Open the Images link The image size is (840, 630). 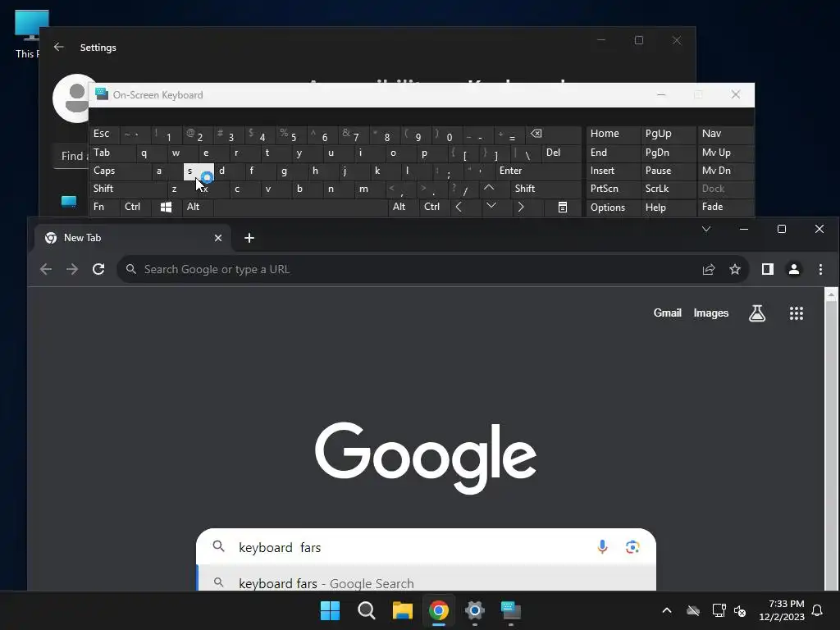pos(711,313)
